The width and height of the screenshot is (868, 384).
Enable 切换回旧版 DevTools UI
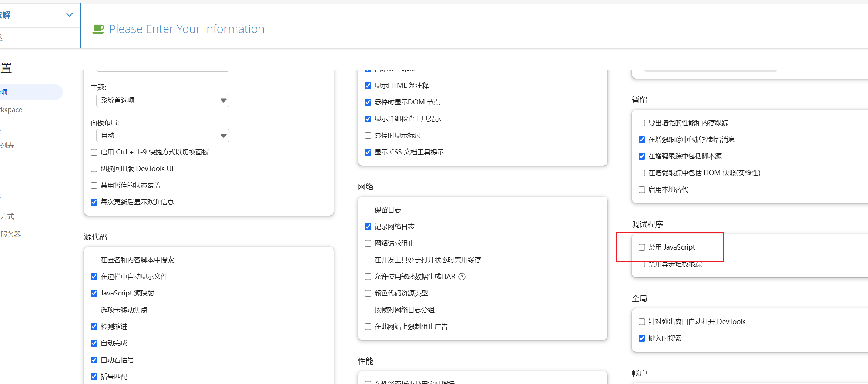click(x=94, y=169)
